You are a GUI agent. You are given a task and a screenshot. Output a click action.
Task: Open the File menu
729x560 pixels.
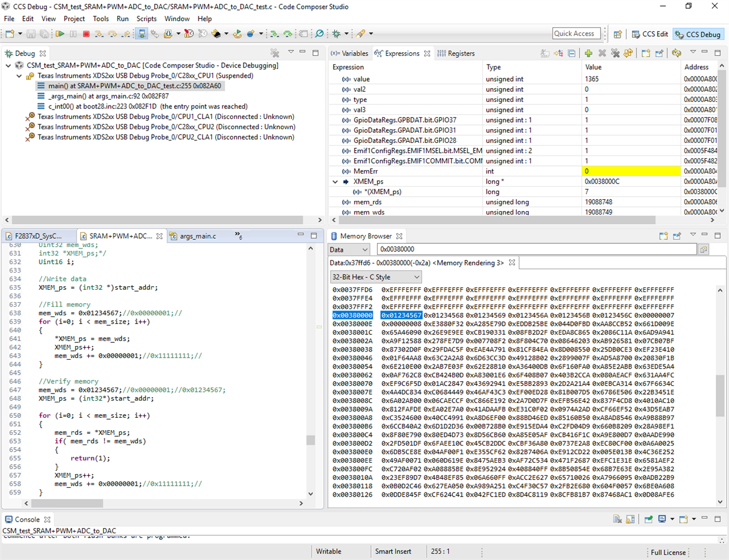(9, 18)
